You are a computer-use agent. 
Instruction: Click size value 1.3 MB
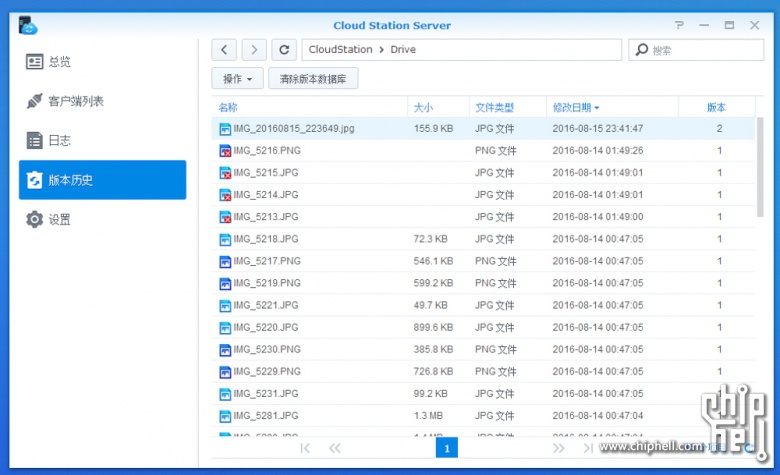click(x=428, y=415)
